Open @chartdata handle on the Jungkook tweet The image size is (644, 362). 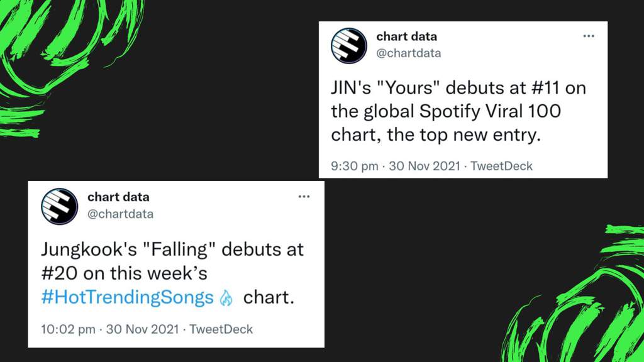point(120,214)
